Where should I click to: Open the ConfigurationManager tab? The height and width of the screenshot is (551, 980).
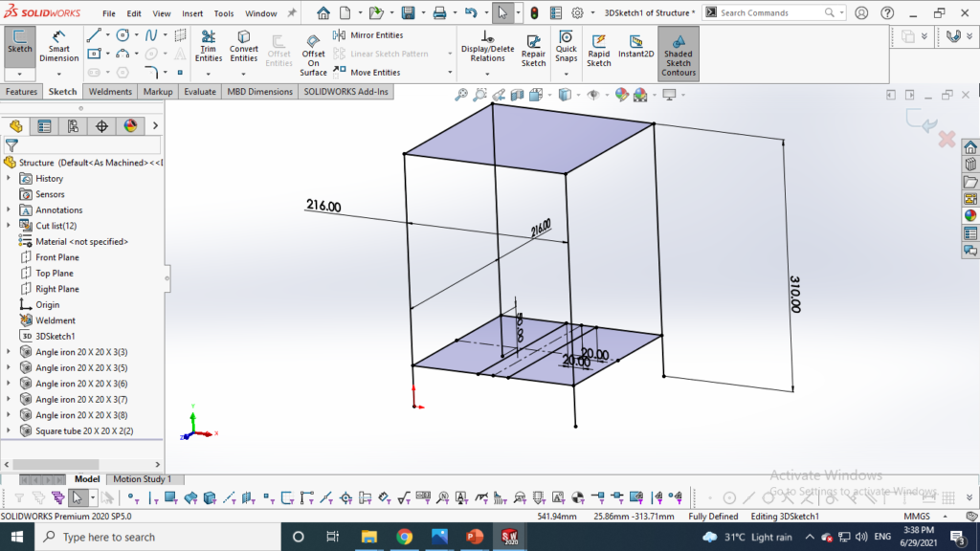(73, 126)
